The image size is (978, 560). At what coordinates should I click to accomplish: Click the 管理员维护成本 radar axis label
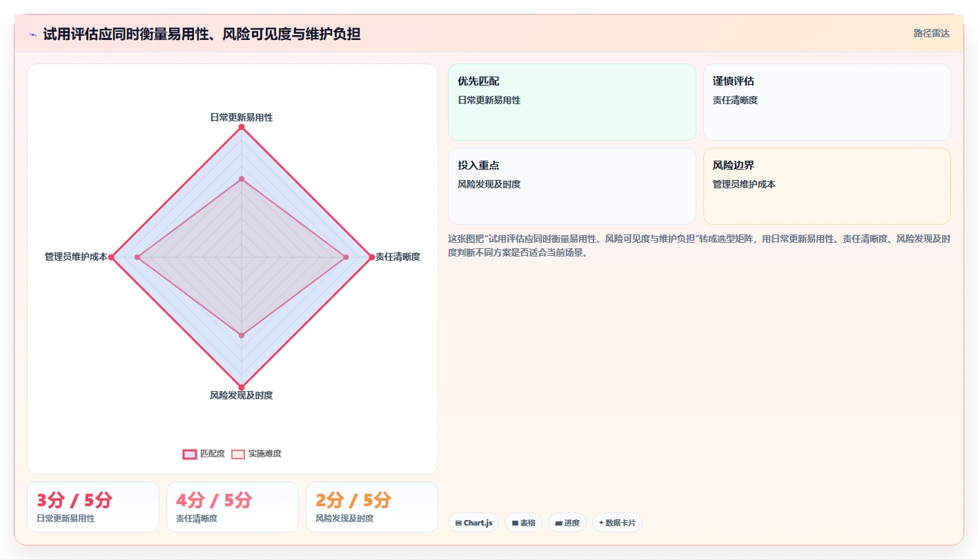(76, 257)
